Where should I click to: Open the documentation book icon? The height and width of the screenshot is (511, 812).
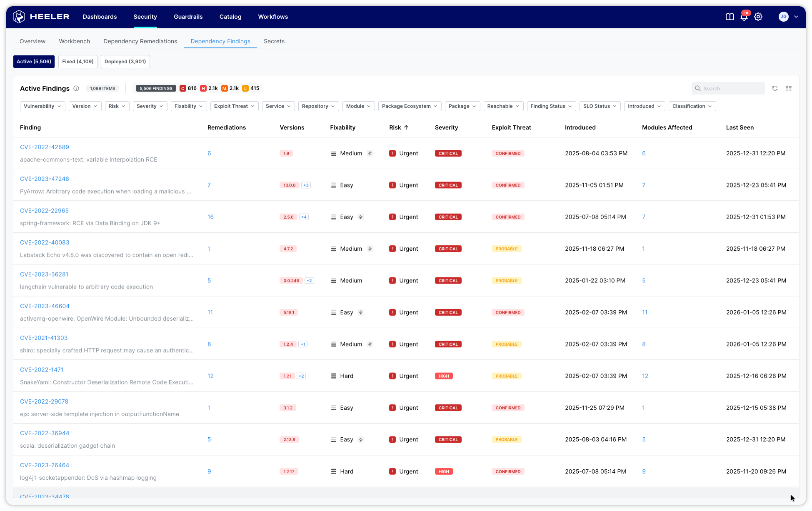click(730, 17)
